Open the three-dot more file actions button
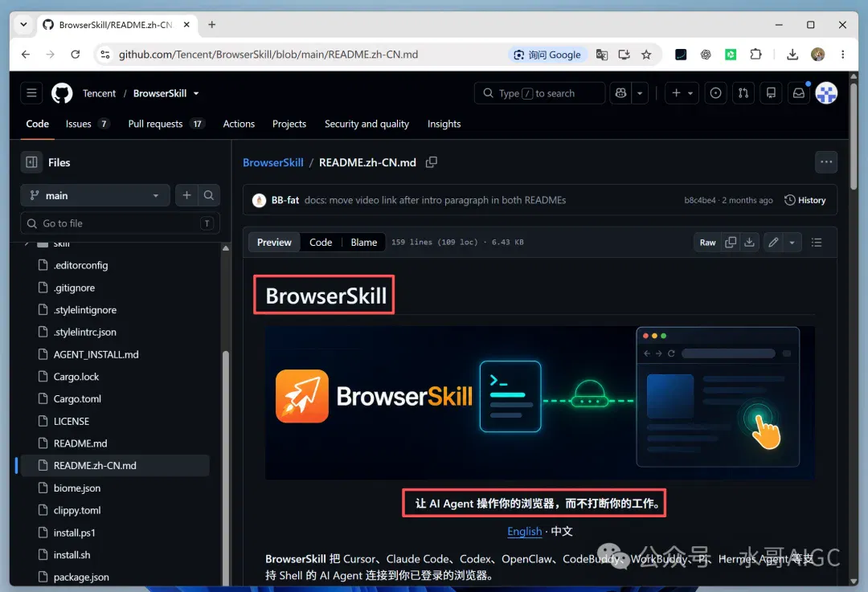868x592 pixels. click(826, 162)
